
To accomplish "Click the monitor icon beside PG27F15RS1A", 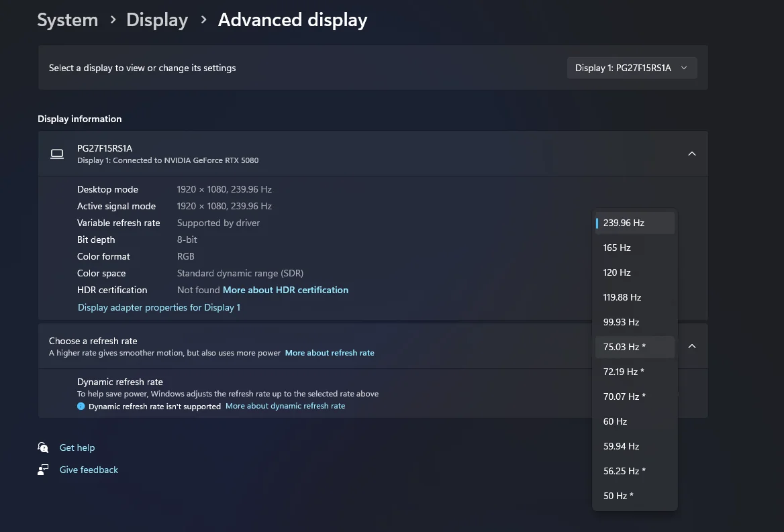I will (x=57, y=154).
